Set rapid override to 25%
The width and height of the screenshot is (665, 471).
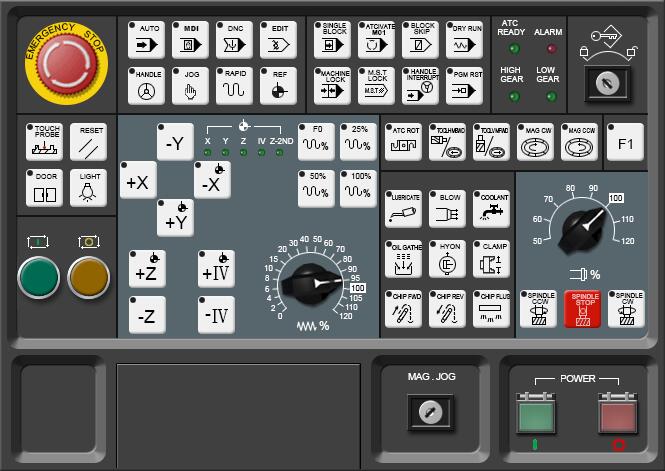[x=358, y=141]
